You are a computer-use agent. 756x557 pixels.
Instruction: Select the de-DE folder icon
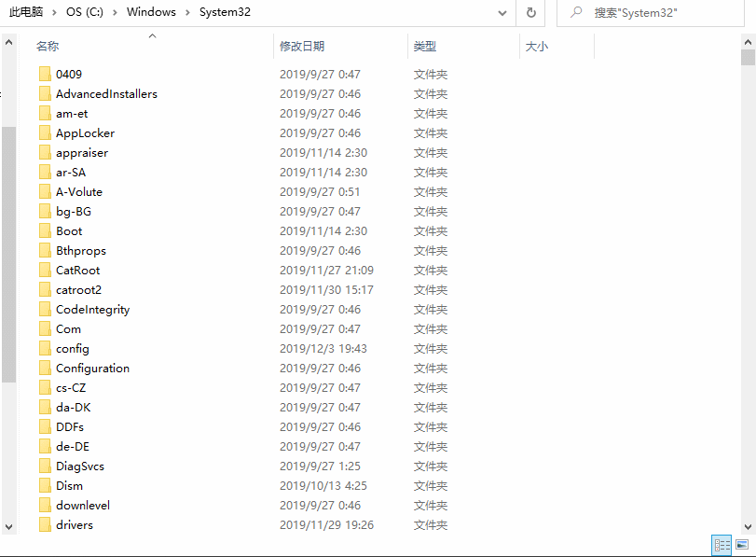pos(45,447)
